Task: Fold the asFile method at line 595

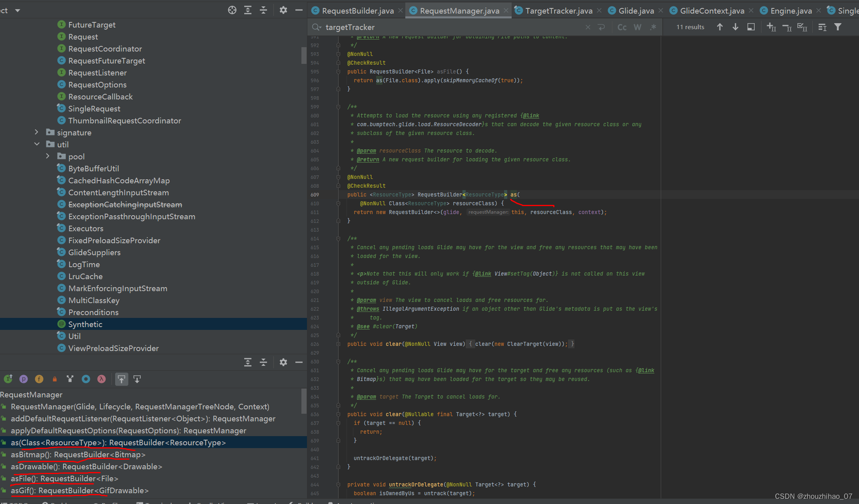Action: click(x=338, y=71)
